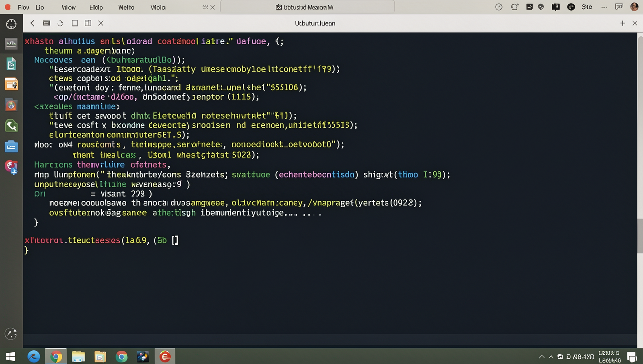The height and width of the screenshot is (364, 643).
Task: Open the Edge browser in the taskbar
Action: click(x=34, y=356)
